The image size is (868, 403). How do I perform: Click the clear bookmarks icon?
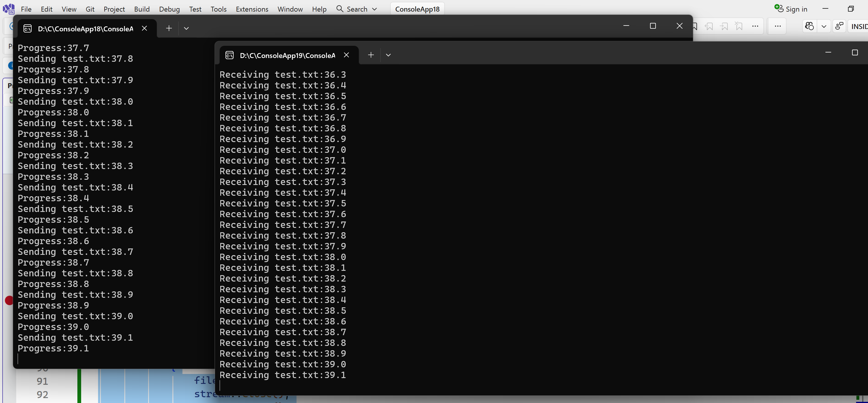[x=739, y=26]
